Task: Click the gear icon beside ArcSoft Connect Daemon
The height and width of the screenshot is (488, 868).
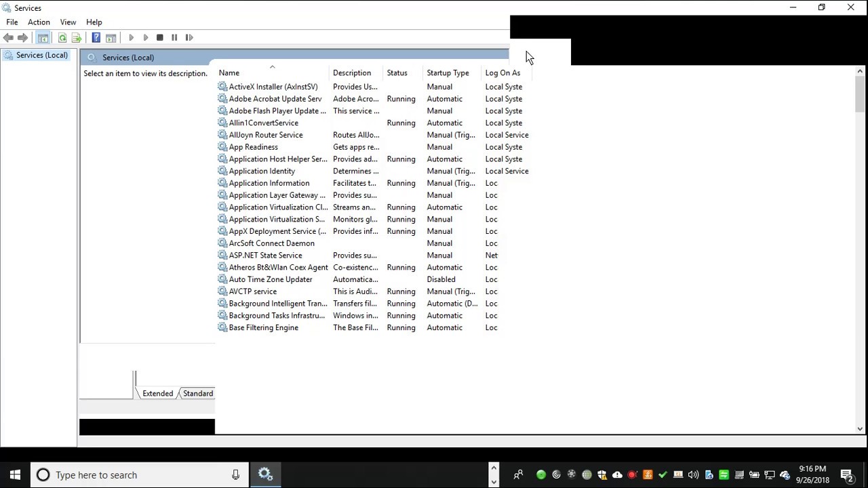Action: pos(222,243)
